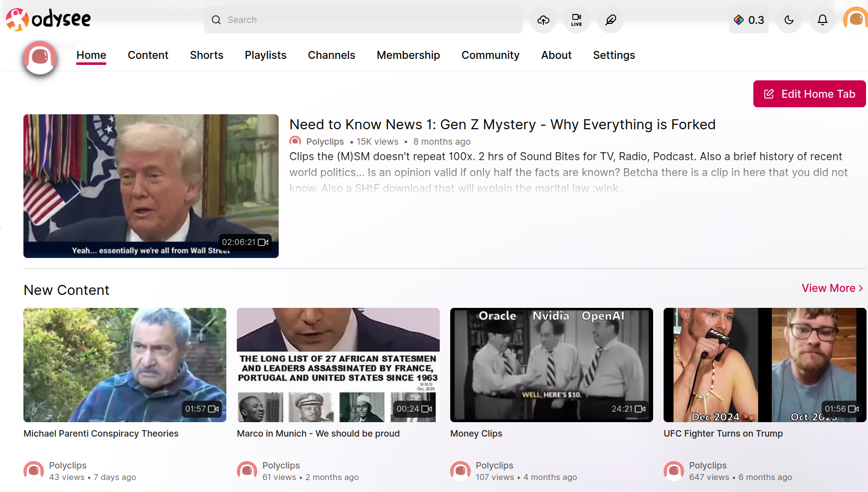Click the Polyclips channel avatar in header
The image size is (868, 492).
pyautogui.click(x=40, y=58)
